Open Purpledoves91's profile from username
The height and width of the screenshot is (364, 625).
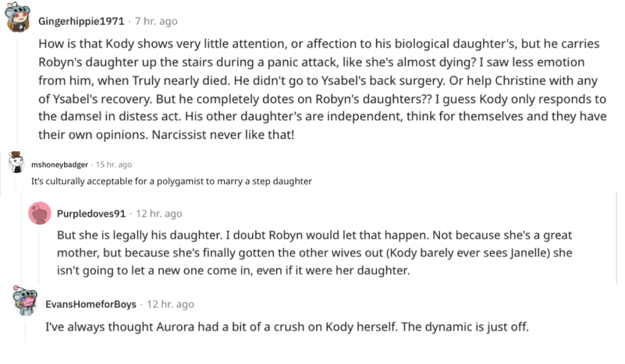pos(91,214)
